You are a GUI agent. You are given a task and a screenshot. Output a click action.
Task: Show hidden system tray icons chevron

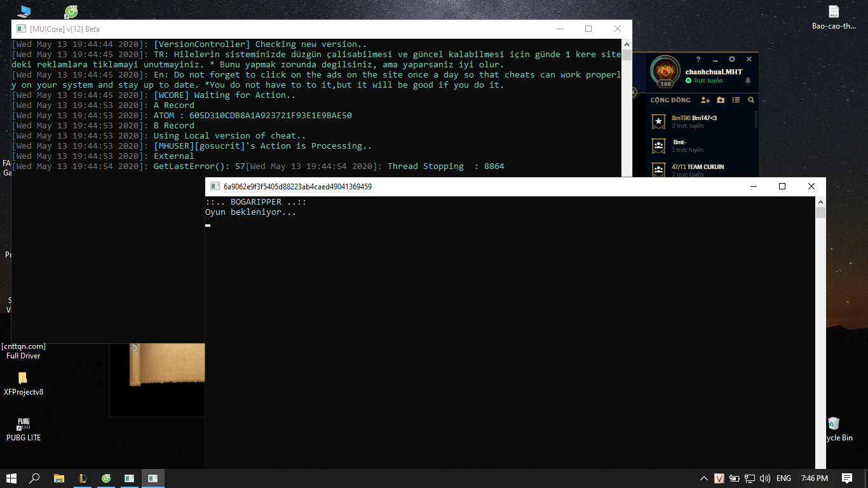704,478
